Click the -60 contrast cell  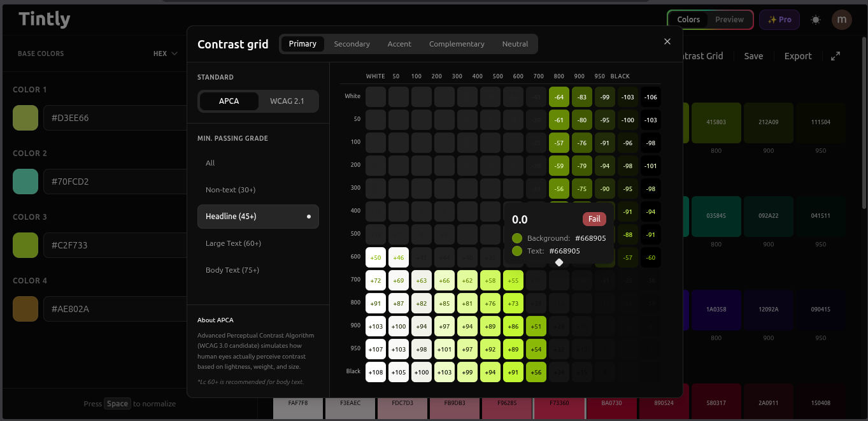651,257
